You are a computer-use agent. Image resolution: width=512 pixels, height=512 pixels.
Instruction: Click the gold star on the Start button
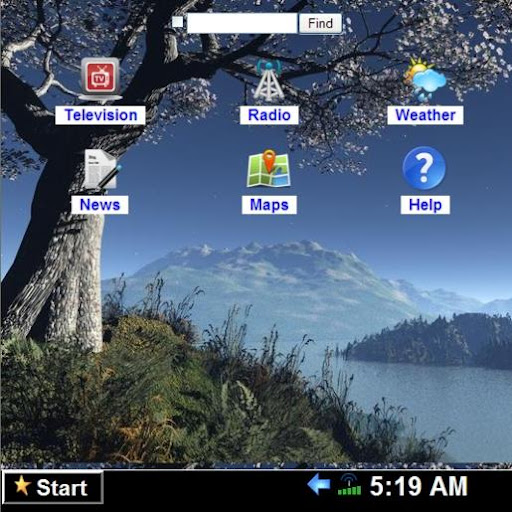pos(22,485)
